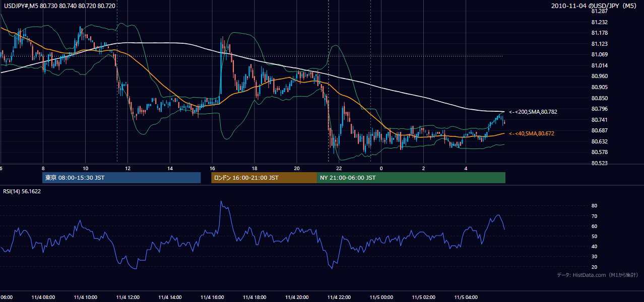The image size is (644, 302).
Task: Click the 11/4 12:00 date label
Action: click(x=127, y=297)
